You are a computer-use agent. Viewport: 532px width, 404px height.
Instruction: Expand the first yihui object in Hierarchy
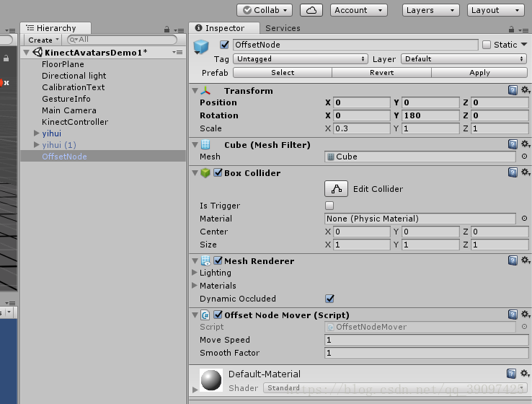point(36,133)
